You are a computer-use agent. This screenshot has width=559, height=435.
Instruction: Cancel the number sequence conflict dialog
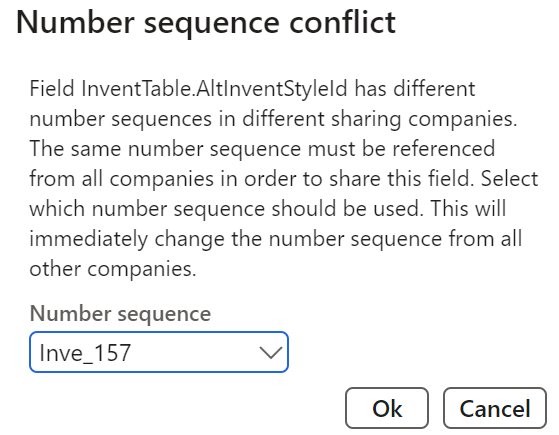[x=495, y=408]
